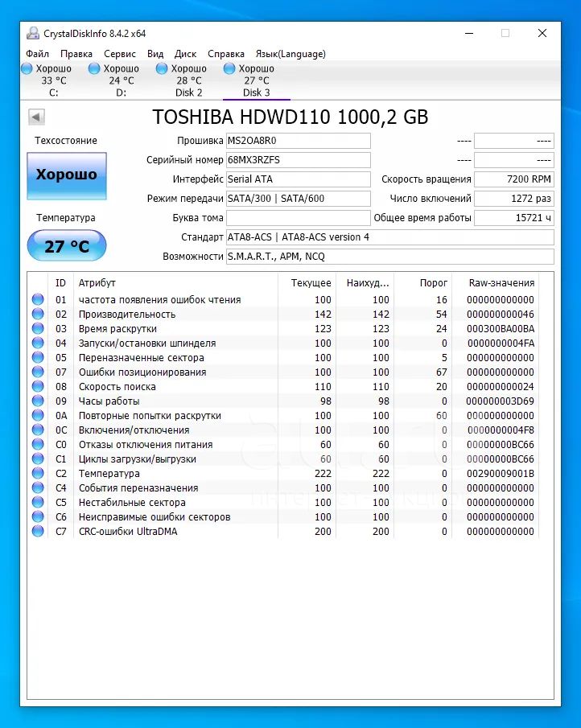
Task: Click status orb for attribute 03 Время раскрутки
Action: pos(38,328)
